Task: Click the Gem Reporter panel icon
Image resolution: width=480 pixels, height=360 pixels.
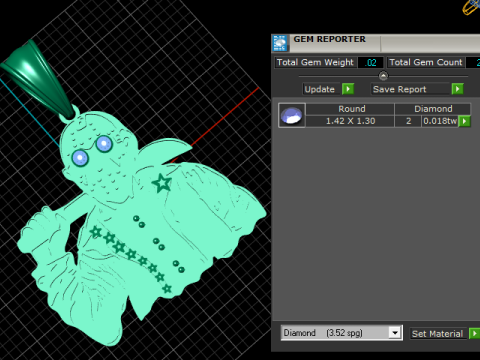Action: pos(280,43)
